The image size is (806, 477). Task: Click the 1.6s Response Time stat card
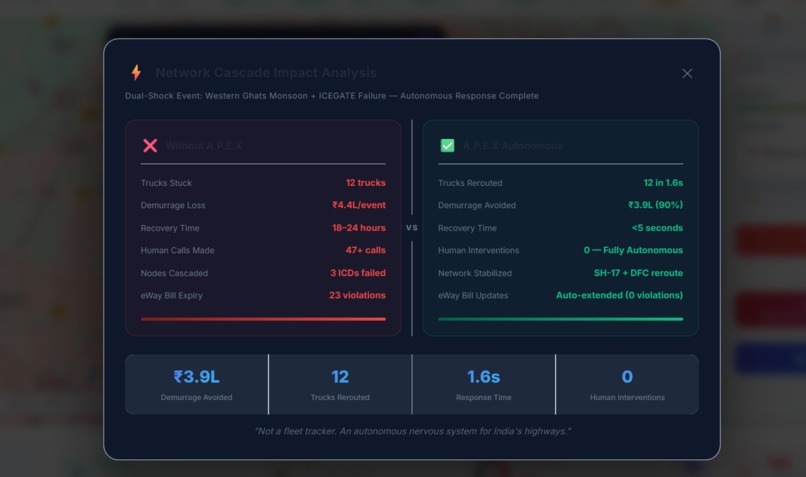pos(483,384)
